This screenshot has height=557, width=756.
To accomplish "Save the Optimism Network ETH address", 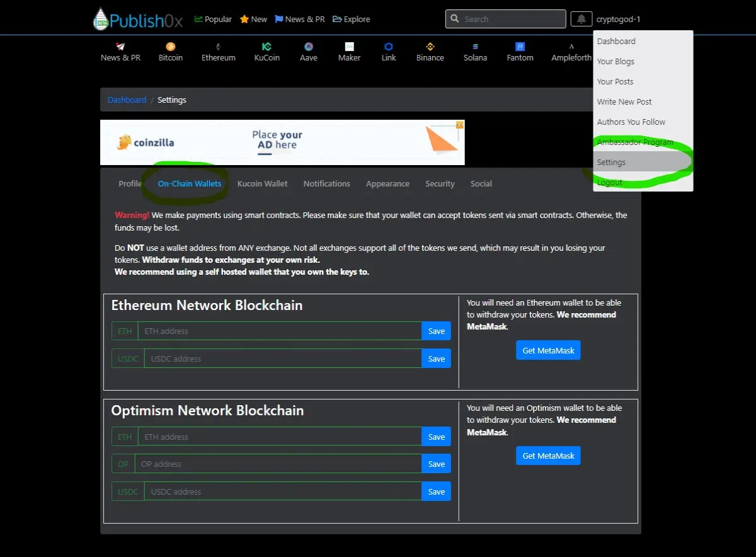I will click(436, 437).
